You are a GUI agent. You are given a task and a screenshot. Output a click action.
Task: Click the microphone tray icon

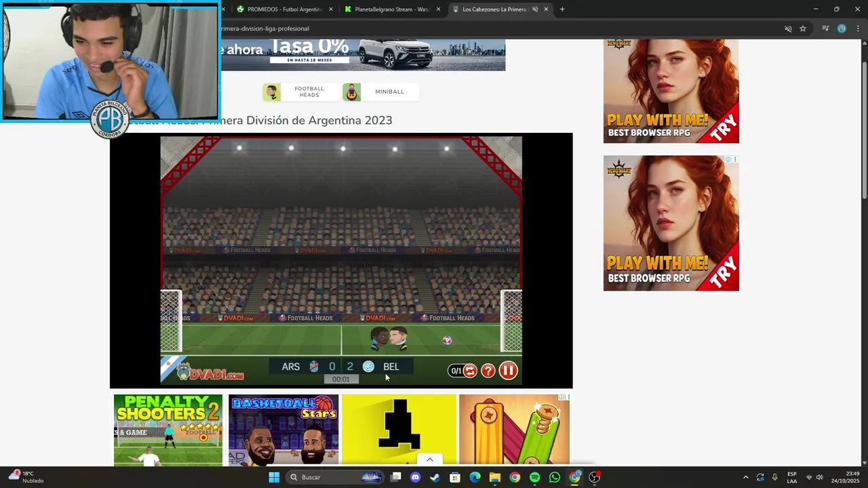(x=774, y=477)
